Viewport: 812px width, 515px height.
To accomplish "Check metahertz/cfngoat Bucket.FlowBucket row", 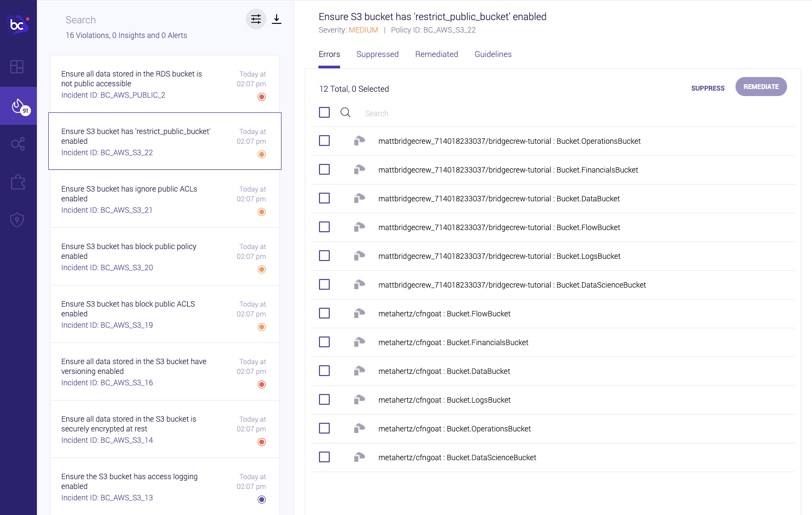I will click(324, 313).
